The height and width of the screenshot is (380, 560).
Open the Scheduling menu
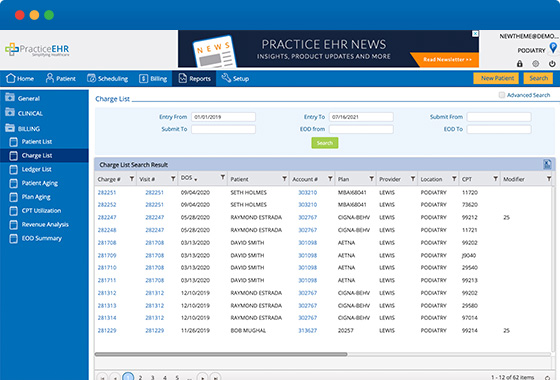[108, 78]
